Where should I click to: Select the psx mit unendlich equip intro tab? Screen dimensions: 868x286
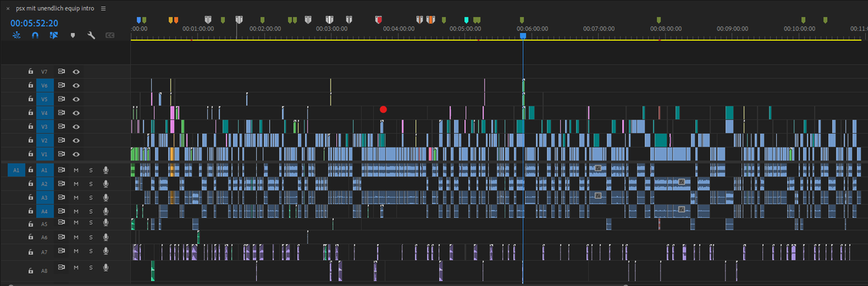pos(56,8)
